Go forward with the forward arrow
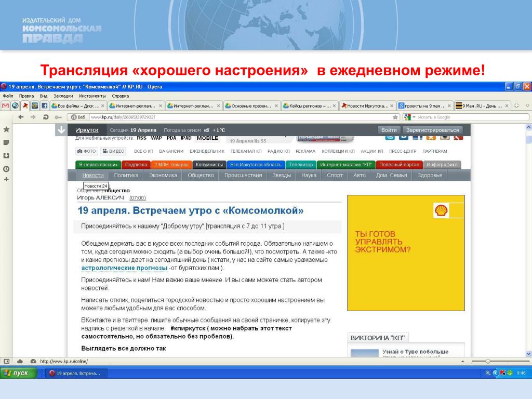The width and height of the screenshot is (532, 399). (x=33, y=117)
